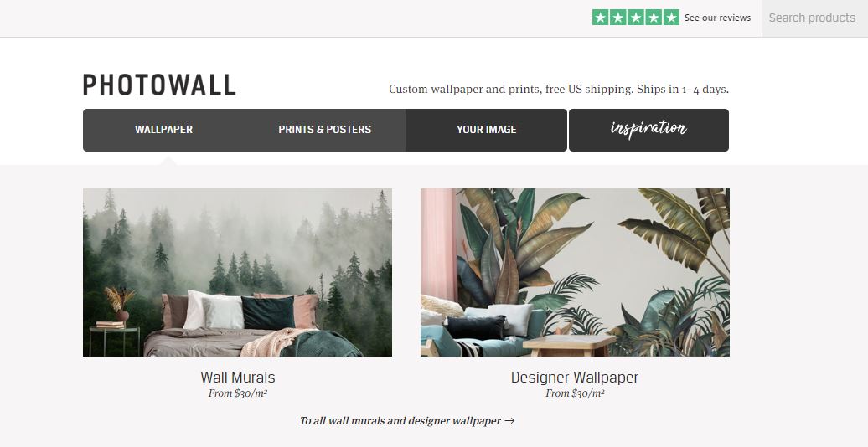
Task: Open the foggy forest Wall Murals thumbnail
Action: coord(237,272)
